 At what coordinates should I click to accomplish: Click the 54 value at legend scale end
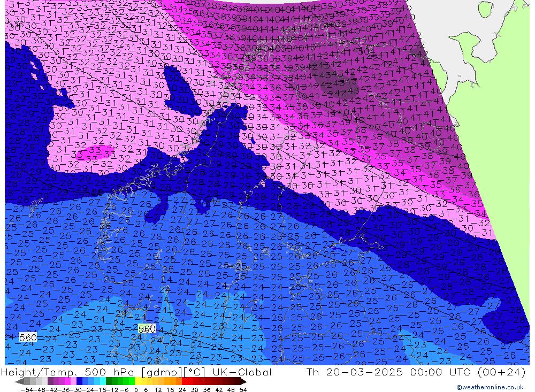point(243,390)
